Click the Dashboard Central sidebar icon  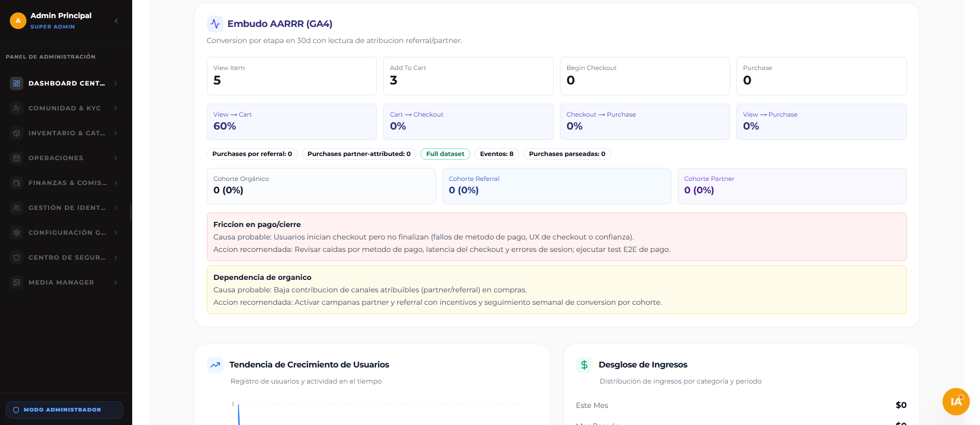(x=17, y=83)
